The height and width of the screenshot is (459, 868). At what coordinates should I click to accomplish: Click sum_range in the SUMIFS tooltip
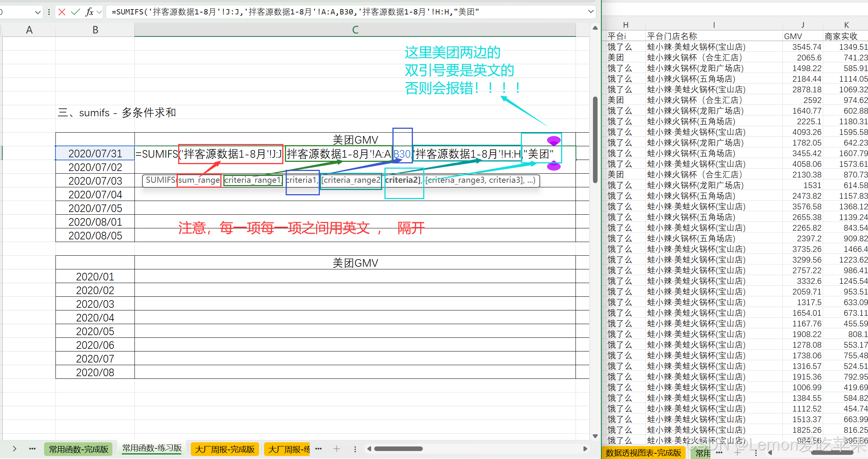(199, 180)
